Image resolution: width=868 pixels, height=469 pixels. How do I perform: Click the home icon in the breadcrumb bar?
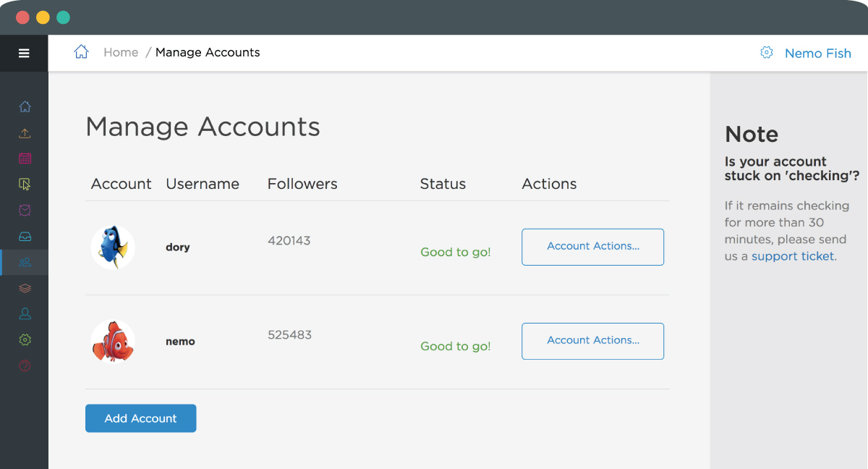tap(81, 52)
